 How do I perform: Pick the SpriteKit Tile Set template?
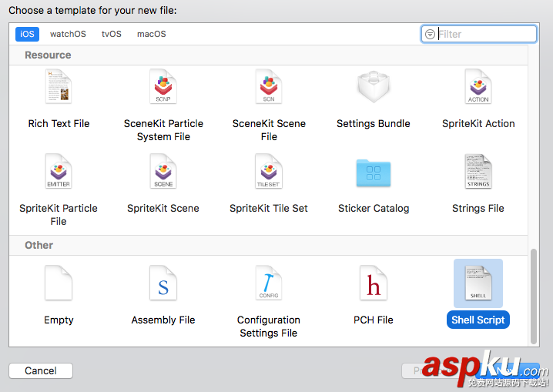point(269,172)
